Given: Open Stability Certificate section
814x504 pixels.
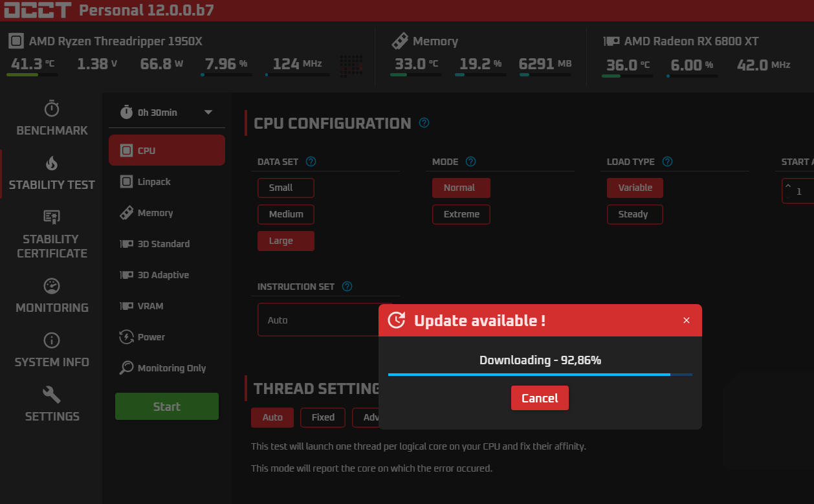Looking at the screenshot, I should pyautogui.click(x=52, y=234).
